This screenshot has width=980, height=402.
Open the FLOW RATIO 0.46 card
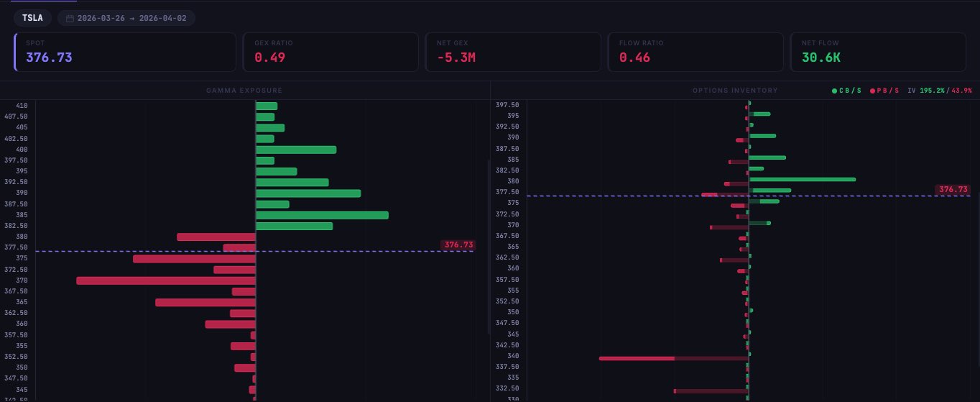click(695, 52)
